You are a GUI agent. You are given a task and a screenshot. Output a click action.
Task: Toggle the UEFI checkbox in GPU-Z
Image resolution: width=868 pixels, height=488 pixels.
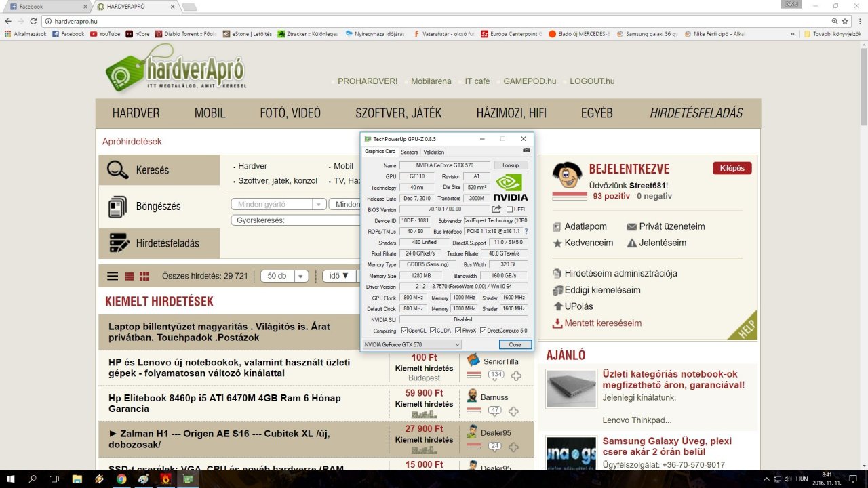click(509, 209)
